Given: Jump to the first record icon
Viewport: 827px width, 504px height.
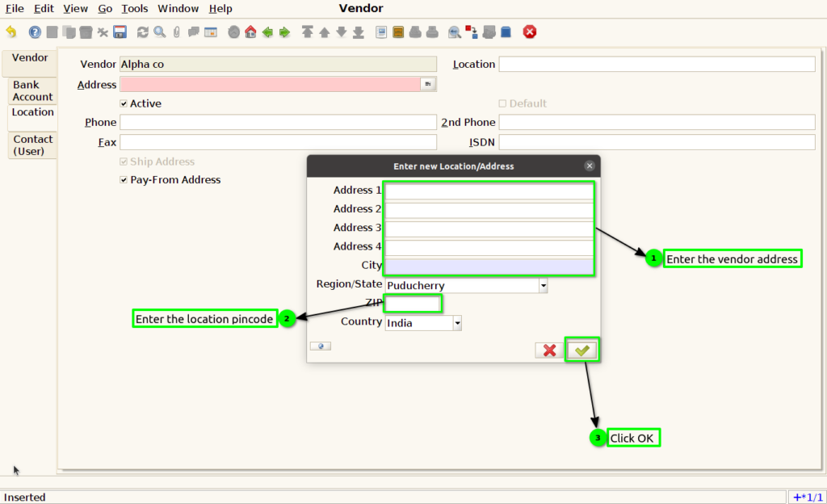Looking at the screenshot, I should click(307, 32).
